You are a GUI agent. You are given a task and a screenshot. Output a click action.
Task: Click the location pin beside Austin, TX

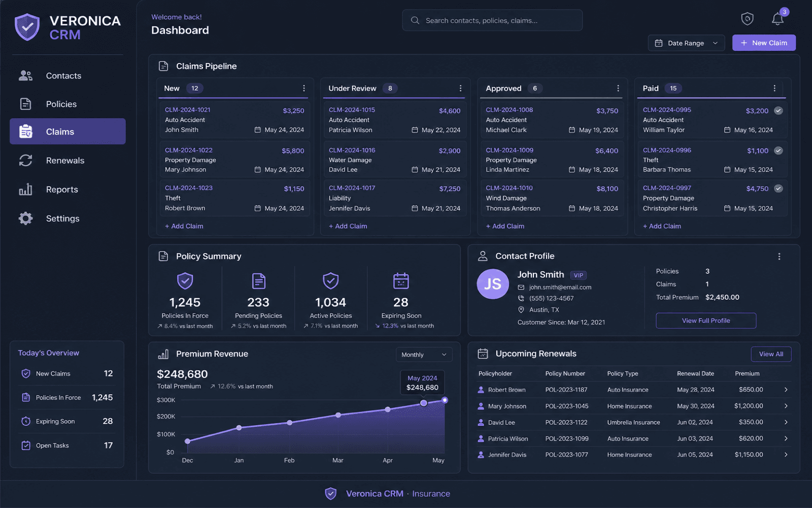[x=521, y=310]
